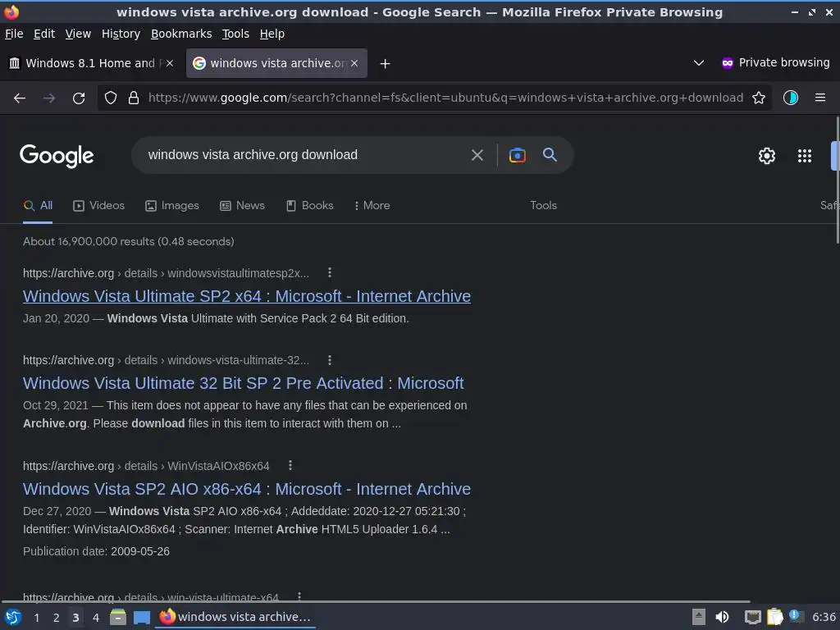The image size is (840, 630).
Task: Open the Edit menu
Action: tap(44, 34)
